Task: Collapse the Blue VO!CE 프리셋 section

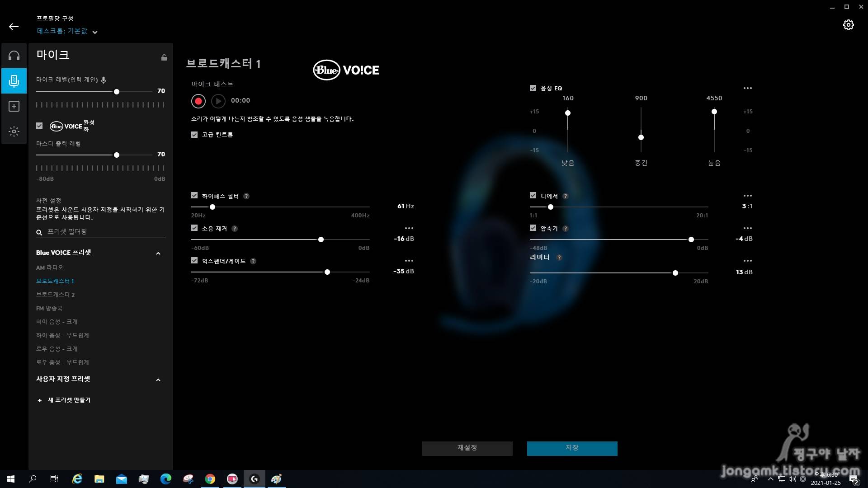Action: coord(158,253)
